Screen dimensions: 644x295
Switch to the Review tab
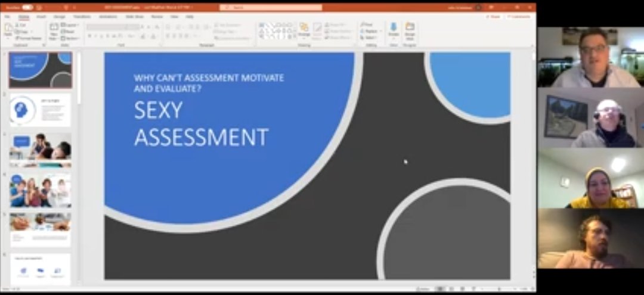coord(157,17)
